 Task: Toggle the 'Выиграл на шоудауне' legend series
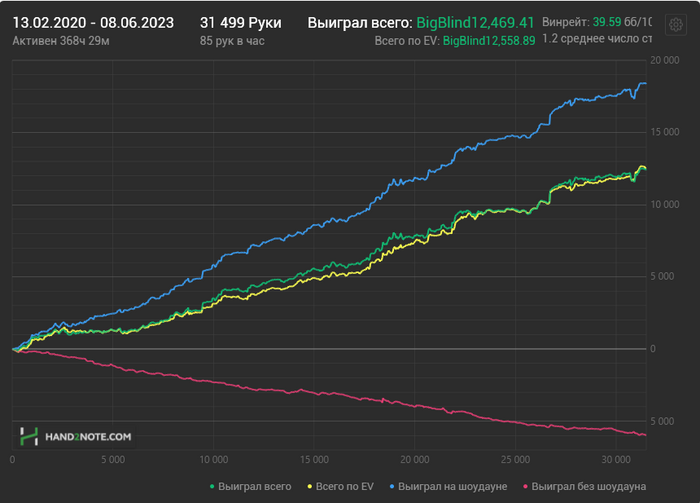(448, 486)
